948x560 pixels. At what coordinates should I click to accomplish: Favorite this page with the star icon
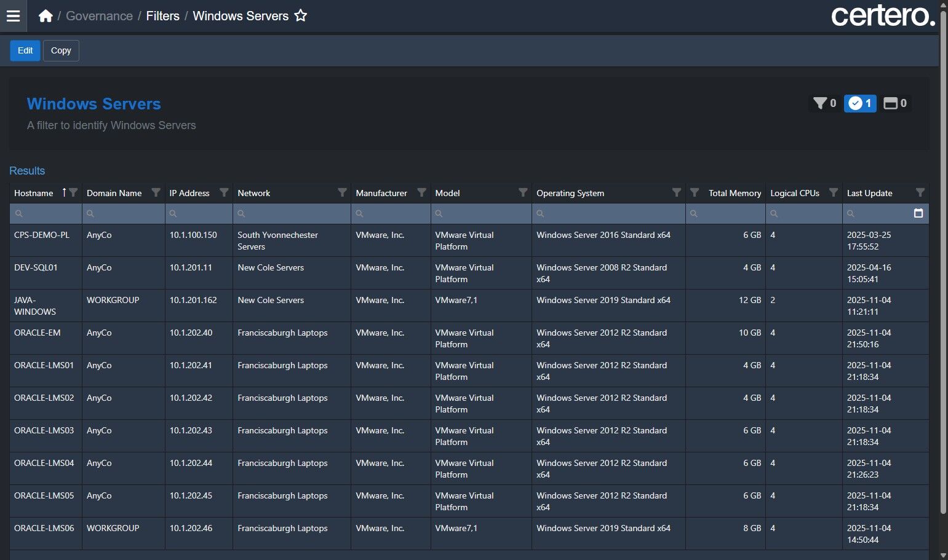tap(300, 16)
